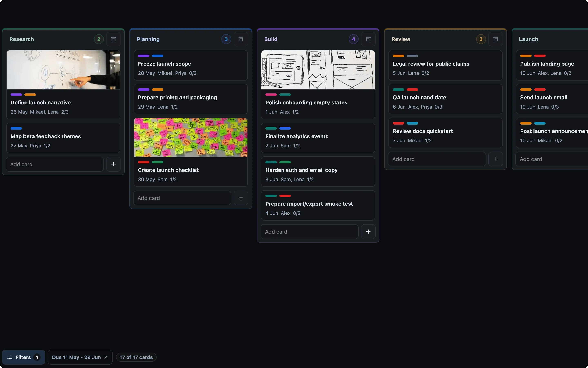Click the plus button in Review column
Image resolution: width=588 pixels, height=368 pixels.
pos(496,159)
